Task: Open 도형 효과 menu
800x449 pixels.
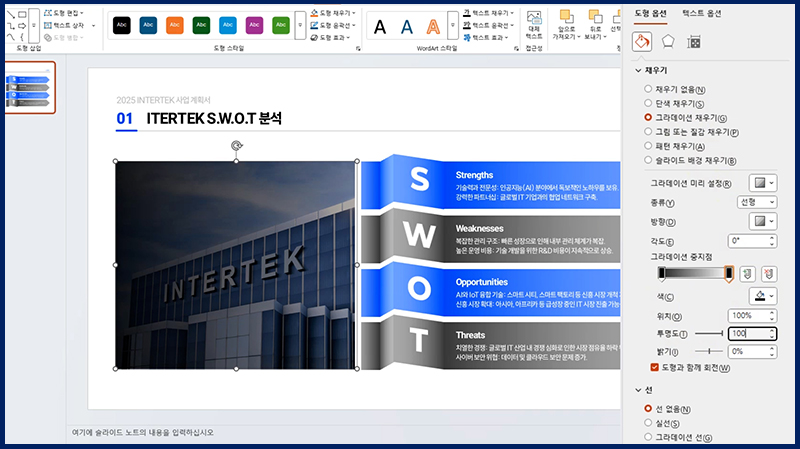Action: [331, 37]
